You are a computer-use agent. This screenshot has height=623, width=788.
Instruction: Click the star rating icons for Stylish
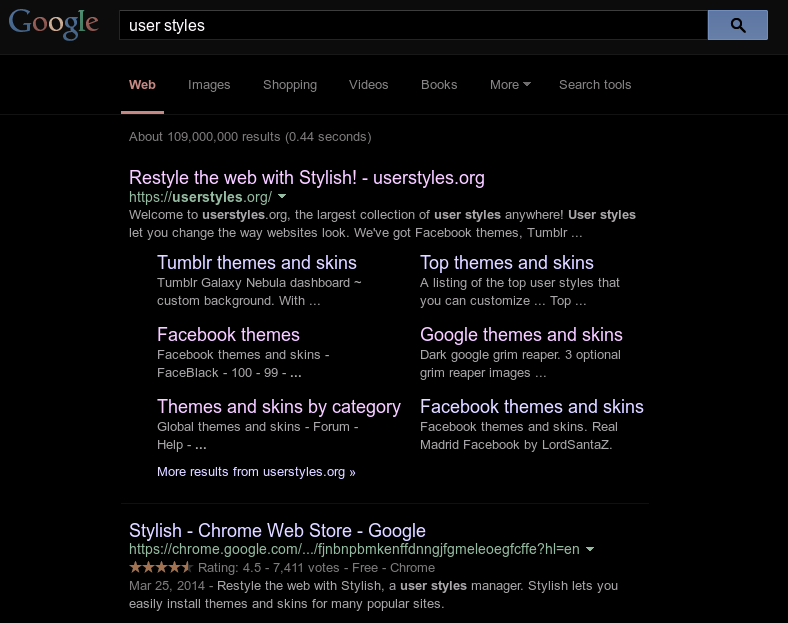(x=161, y=568)
